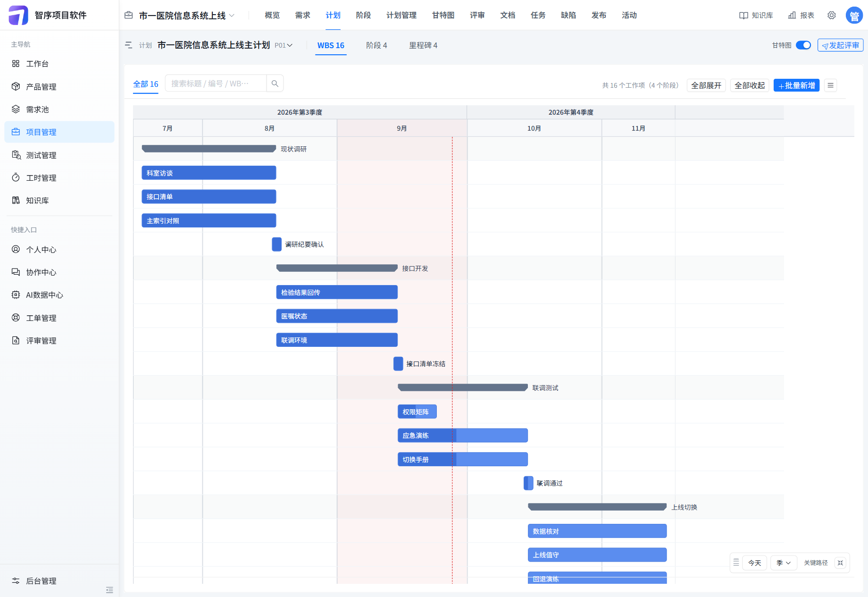The image size is (868, 597).
Task: Switch to the 甘特图 top menu
Action: 443,15
